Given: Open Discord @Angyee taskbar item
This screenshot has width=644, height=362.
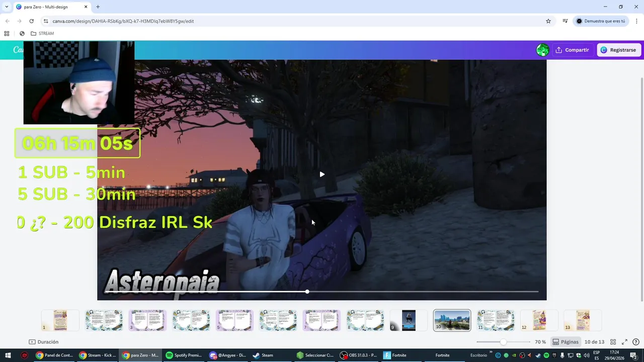Looking at the screenshot, I should tap(228, 355).
